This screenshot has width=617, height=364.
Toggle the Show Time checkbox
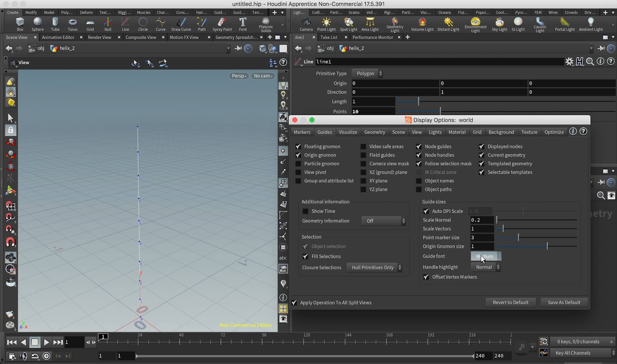(305, 211)
